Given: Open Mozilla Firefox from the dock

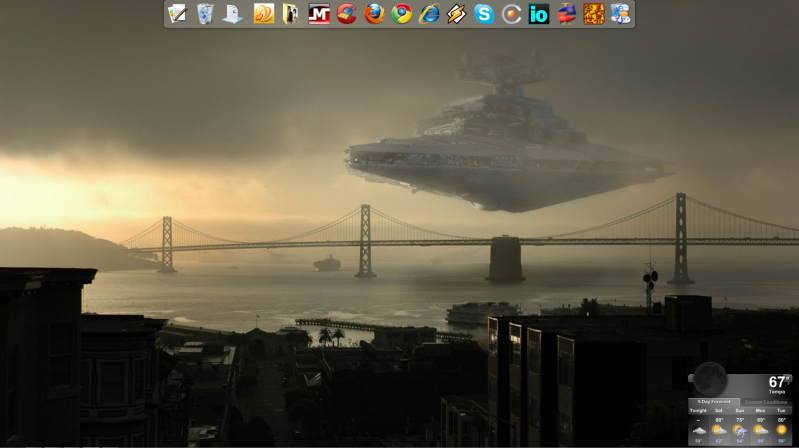Looking at the screenshot, I should coord(374,14).
